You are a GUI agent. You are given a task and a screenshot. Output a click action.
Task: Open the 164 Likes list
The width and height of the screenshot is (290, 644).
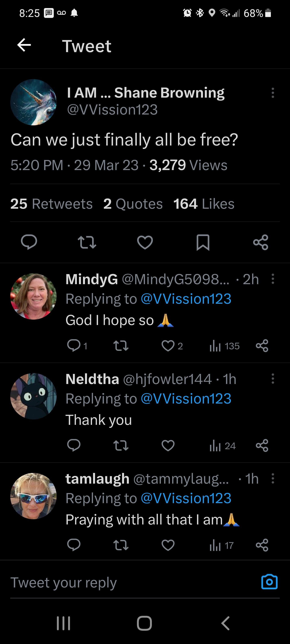tap(204, 204)
